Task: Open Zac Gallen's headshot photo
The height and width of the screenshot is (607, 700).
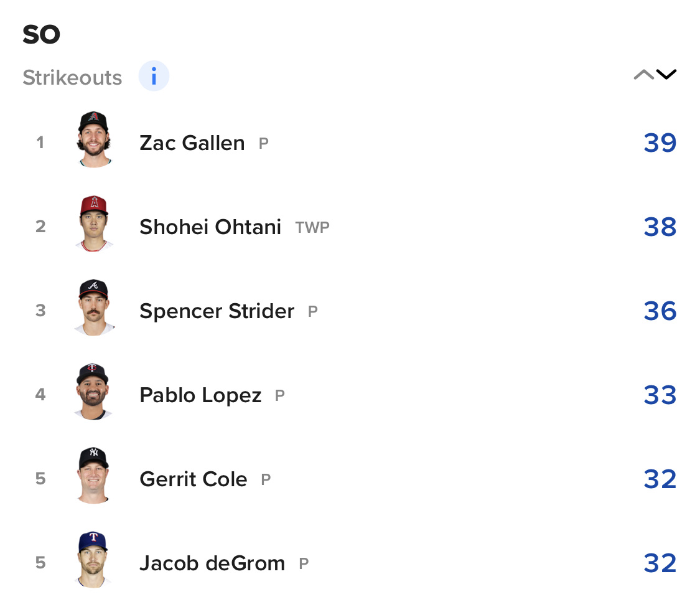Action: click(x=94, y=139)
